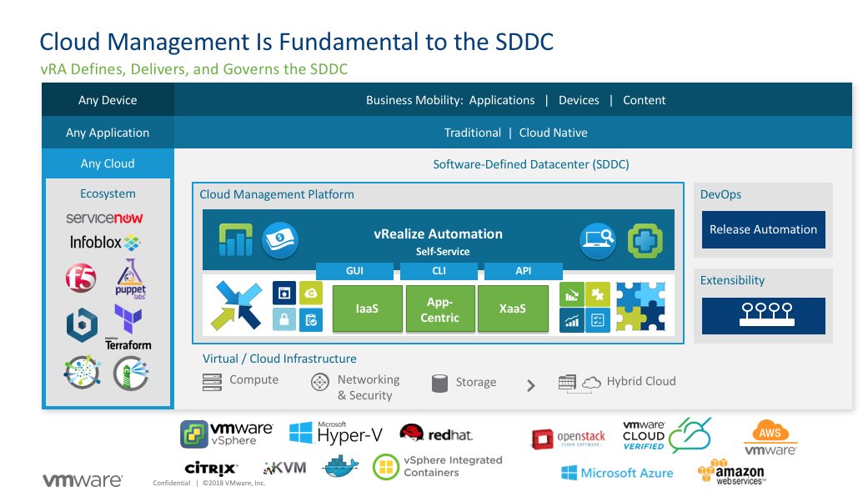868x497 pixels.
Task: Click the IaaS green box
Action: point(367,309)
